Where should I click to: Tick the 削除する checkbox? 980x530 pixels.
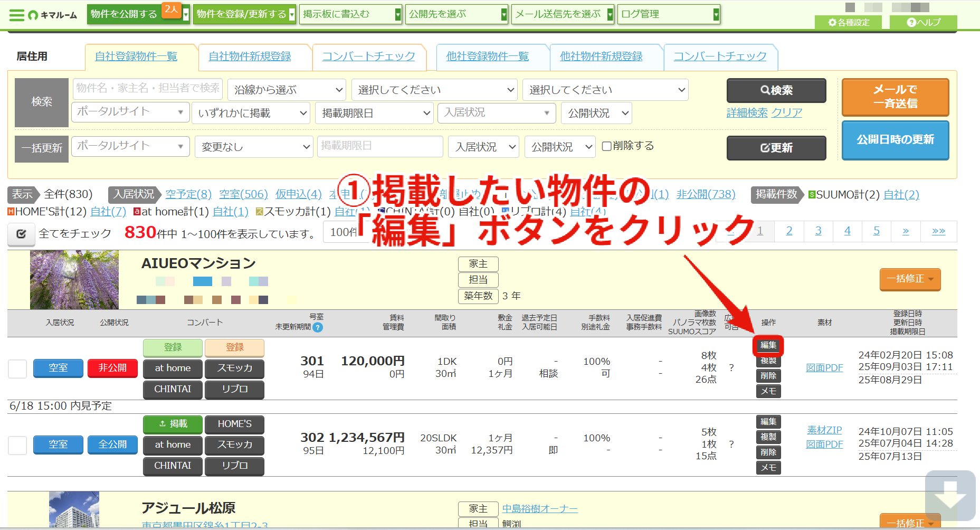click(607, 146)
